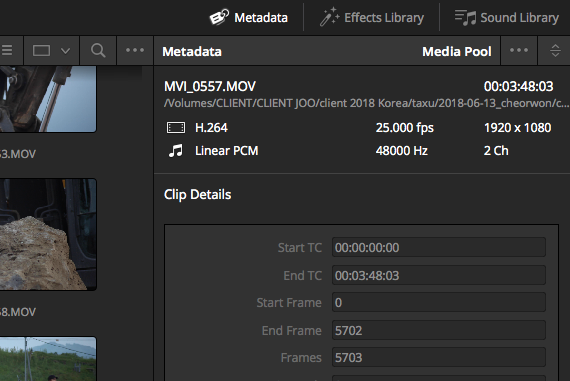Open the Metadata panel tab
This screenshot has height=381, width=570.
[x=249, y=17]
